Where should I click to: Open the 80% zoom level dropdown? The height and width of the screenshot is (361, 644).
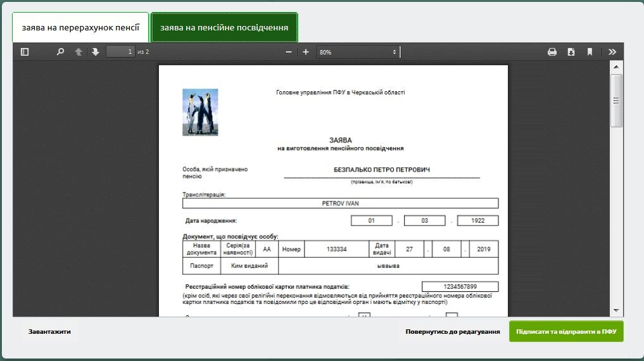pyautogui.click(x=358, y=52)
